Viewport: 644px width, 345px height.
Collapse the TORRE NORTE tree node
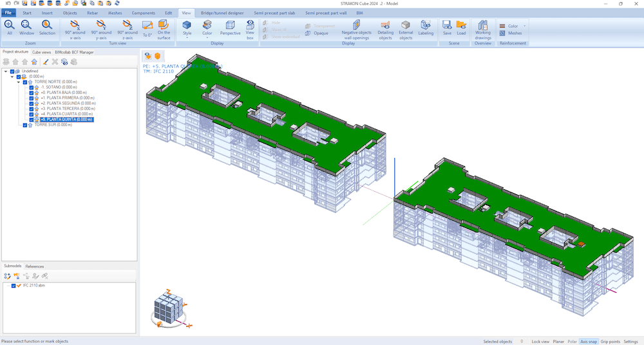[19, 82]
